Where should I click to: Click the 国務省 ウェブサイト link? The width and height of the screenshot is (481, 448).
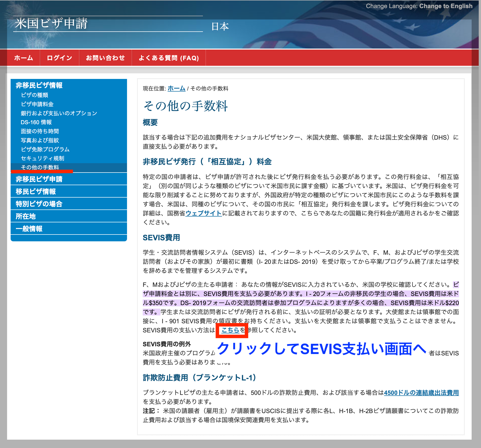204,213
